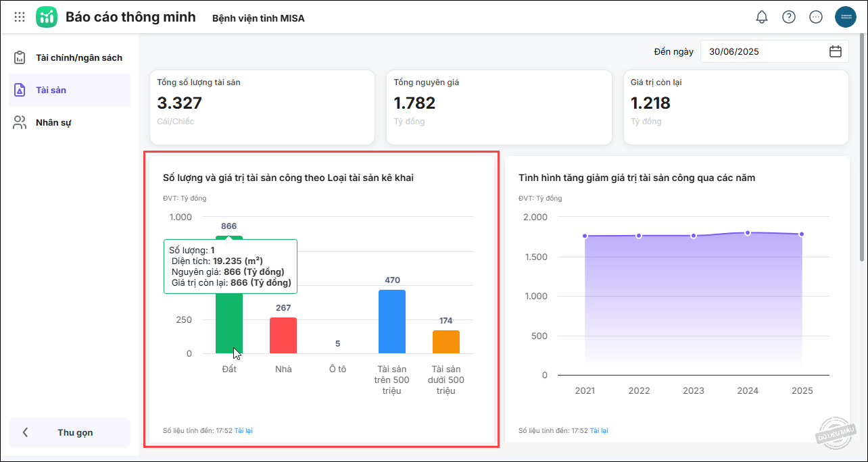Open the notifications bell
Screen dimensions: 868x462
point(762,17)
